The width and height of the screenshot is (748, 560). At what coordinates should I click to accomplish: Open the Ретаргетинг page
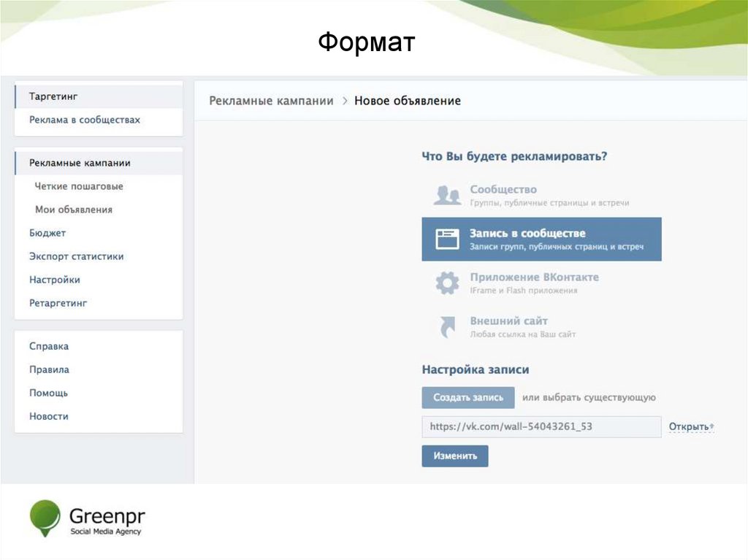58,302
